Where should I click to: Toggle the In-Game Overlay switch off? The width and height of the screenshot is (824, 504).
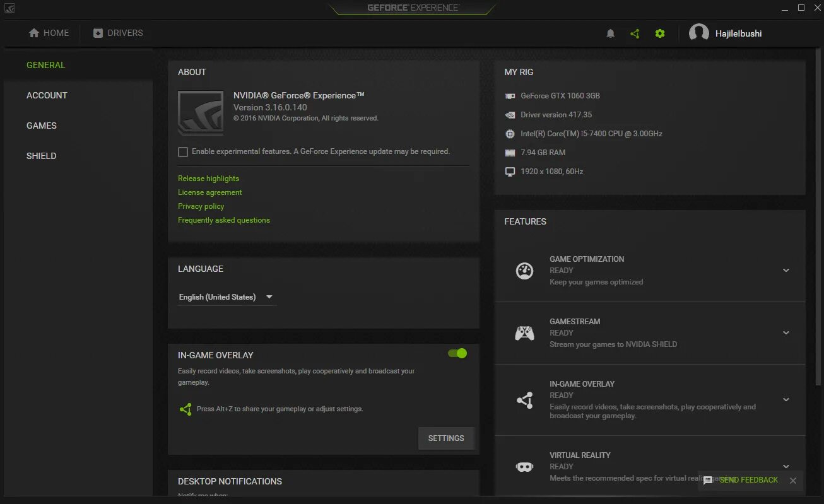pyautogui.click(x=457, y=353)
